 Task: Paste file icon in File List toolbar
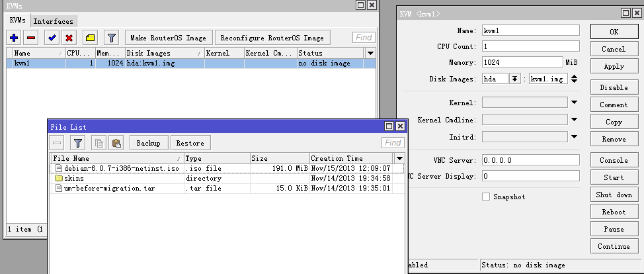(x=116, y=143)
